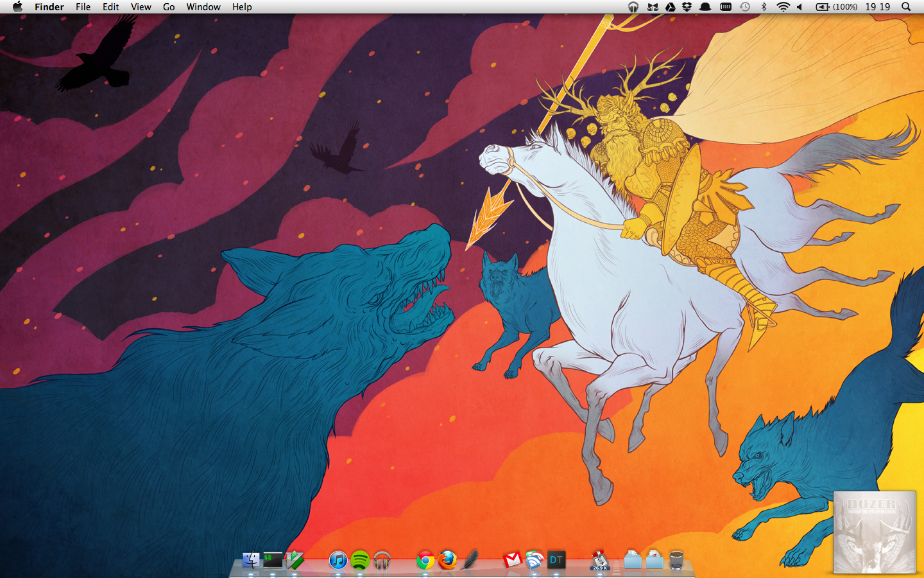This screenshot has height=578, width=924.
Task: Open the Apple menu
Action: pyautogui.click(x=17, y=7)
